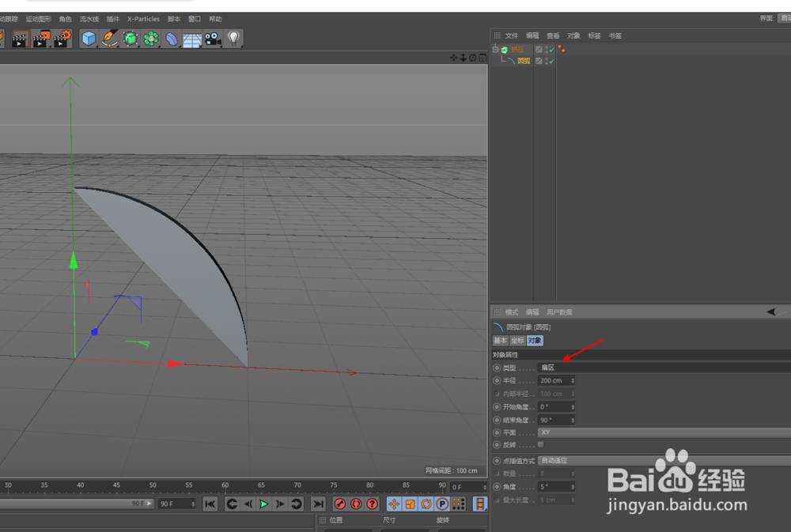Click 90 F end frame stepper arrows
791x532 pixels.
(193, 504)
